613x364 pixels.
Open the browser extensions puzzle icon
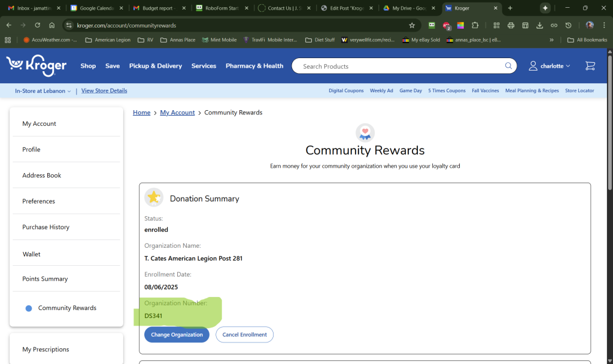[x=475, y=26]
